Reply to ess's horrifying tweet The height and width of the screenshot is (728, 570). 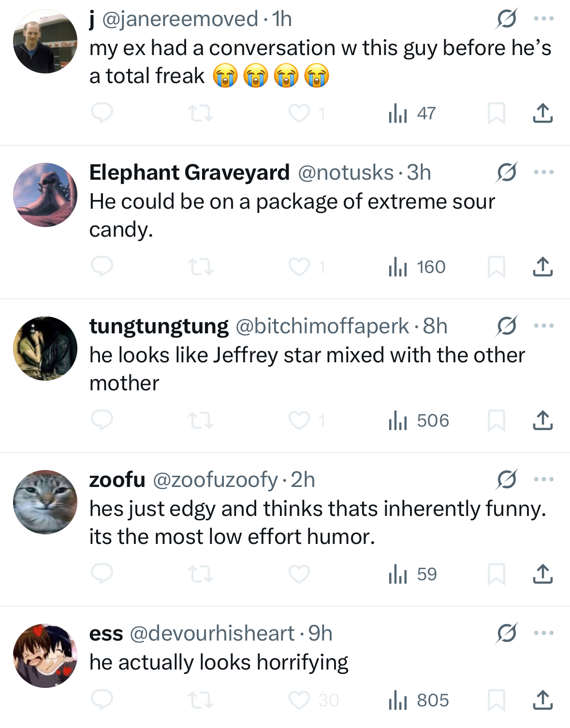(102, 700)
